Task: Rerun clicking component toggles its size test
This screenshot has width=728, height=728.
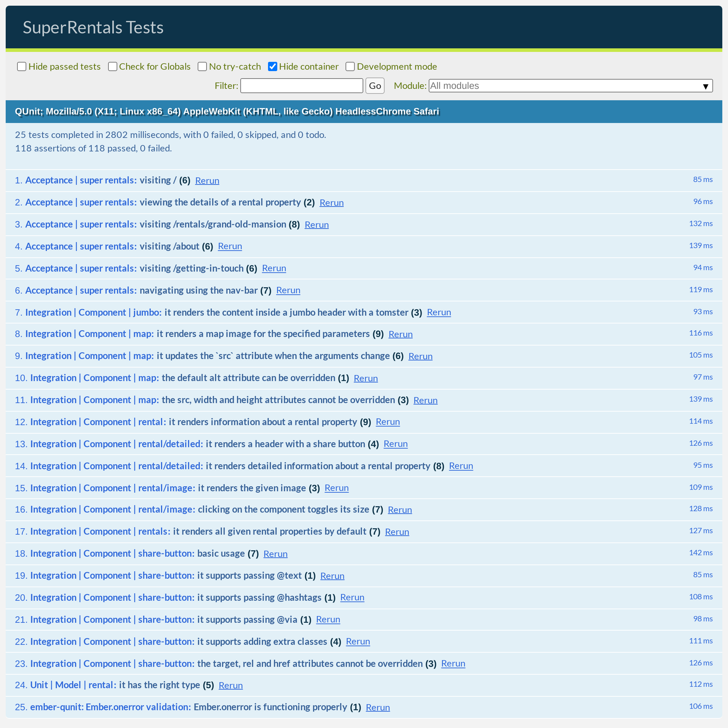Action: [400, 510]
